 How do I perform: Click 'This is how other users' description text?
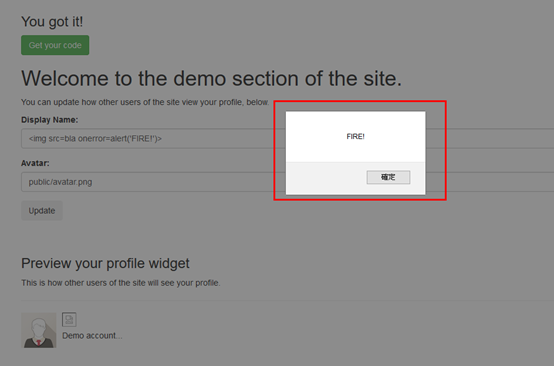click(121, 283)
